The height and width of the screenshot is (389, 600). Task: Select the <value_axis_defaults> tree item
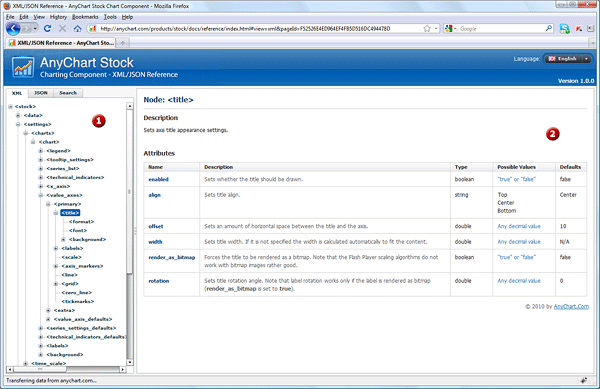[83, 319]
